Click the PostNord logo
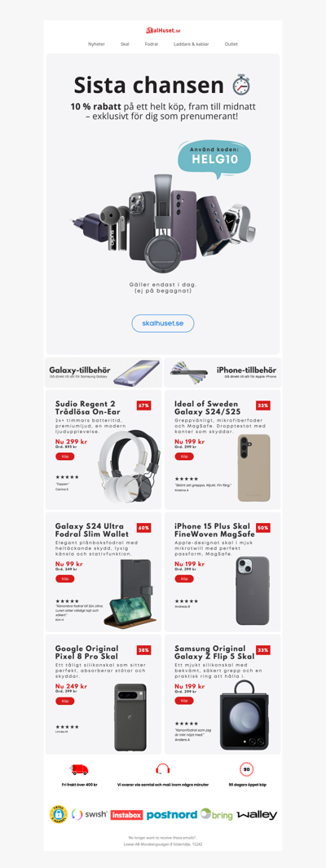 coord(172,815)
